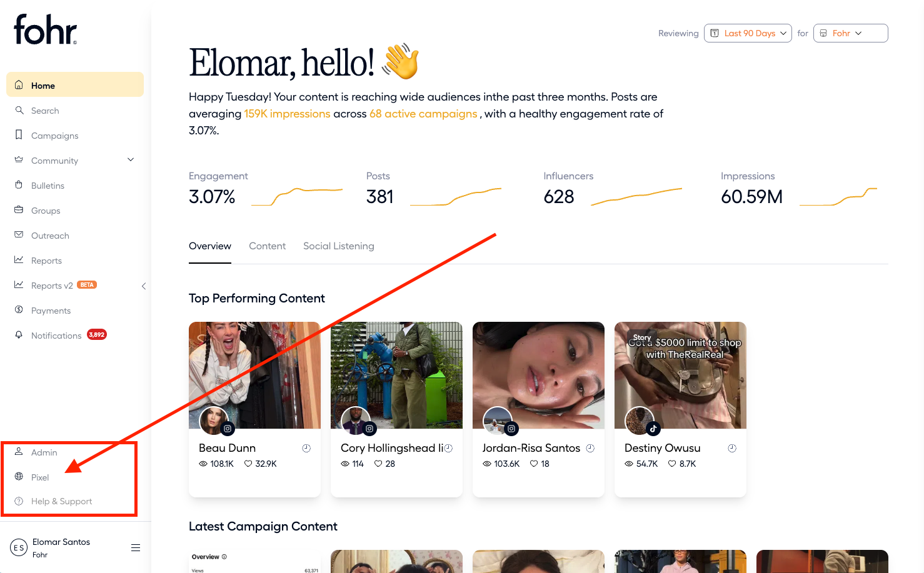Image resolution: width=924 pixels, height=573 pixels.
Task: Click the Campaigns bookmark icon
Action: (x=19, y=135)
